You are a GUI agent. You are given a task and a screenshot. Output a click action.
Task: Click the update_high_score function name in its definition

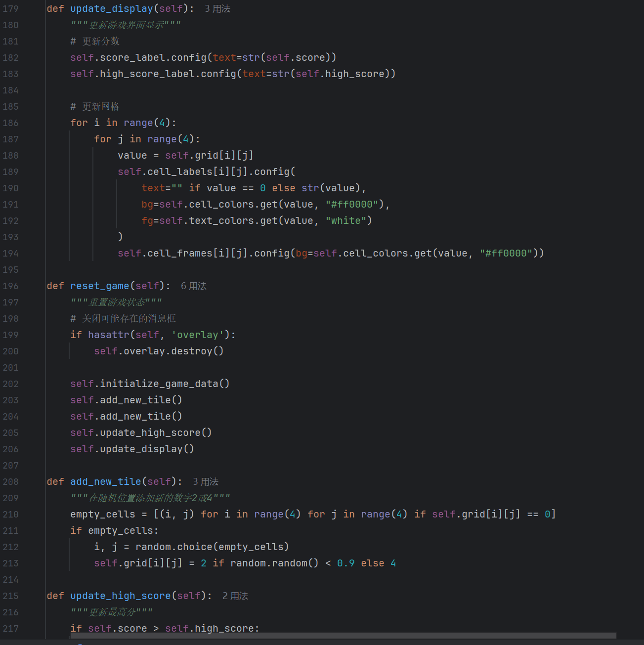coord(121,596)
